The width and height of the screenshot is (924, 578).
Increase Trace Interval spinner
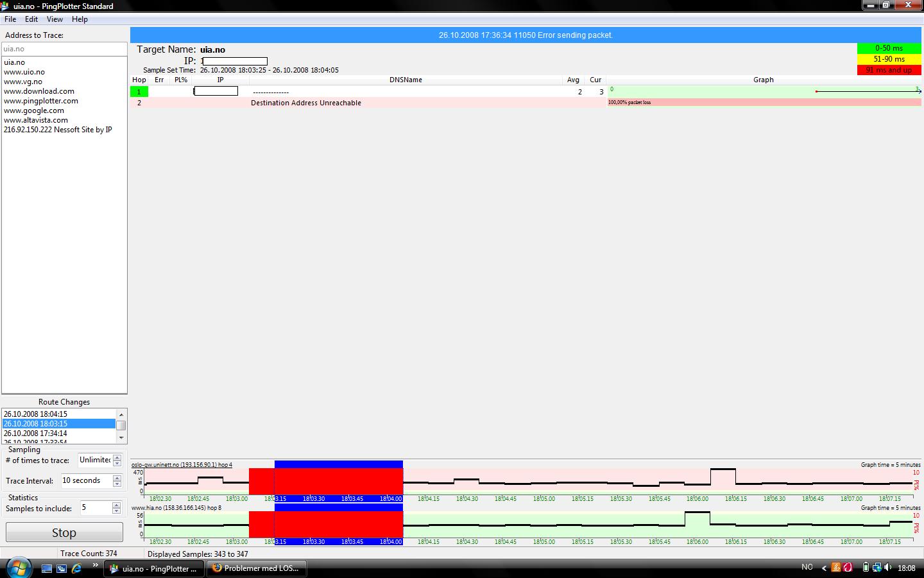pyautogui.click(x=117, y=477)
